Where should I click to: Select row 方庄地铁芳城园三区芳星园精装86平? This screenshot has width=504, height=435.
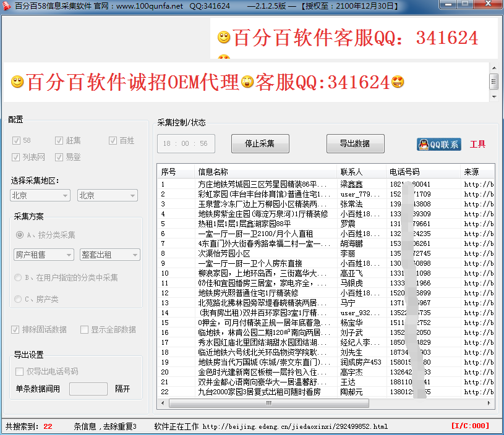coord(326,184)
